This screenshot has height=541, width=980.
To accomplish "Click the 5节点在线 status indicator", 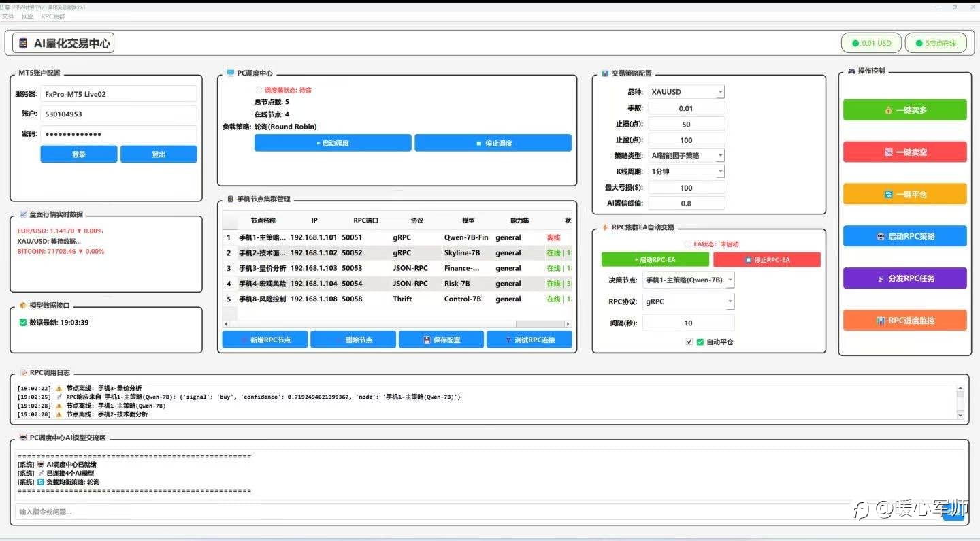I will pyautogui.click(x=936, y=43).
